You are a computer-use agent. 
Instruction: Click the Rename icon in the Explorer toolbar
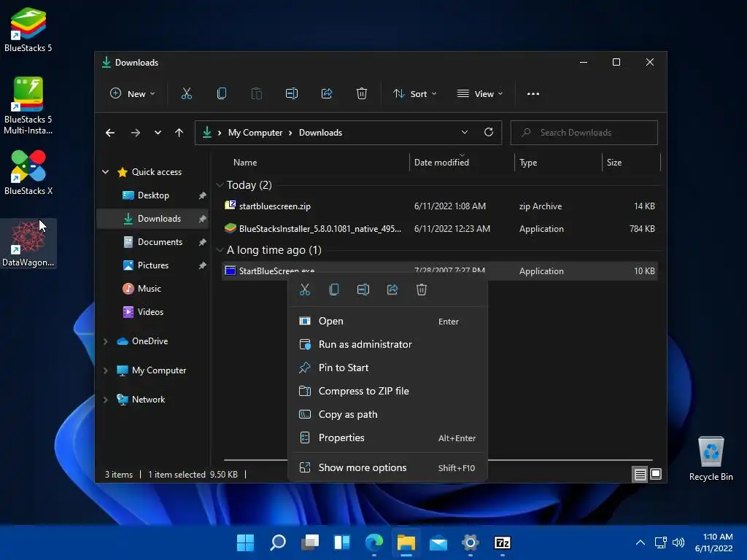pos(292,94)
